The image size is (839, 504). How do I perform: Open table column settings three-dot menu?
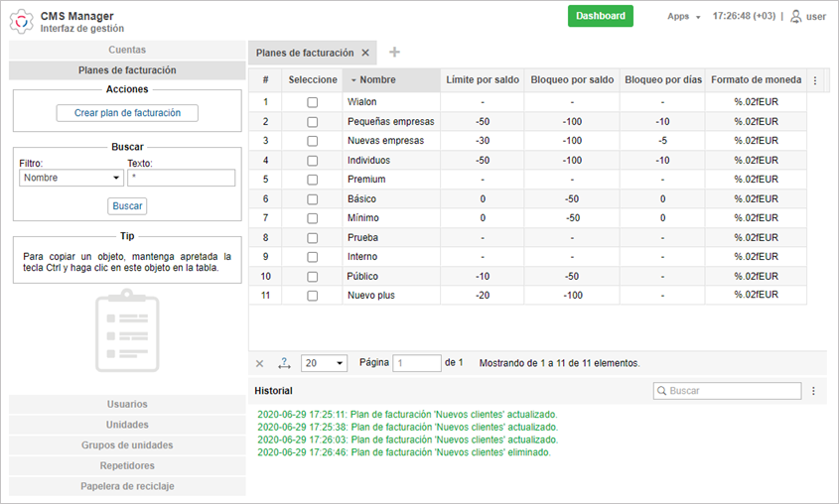[815, 80]
